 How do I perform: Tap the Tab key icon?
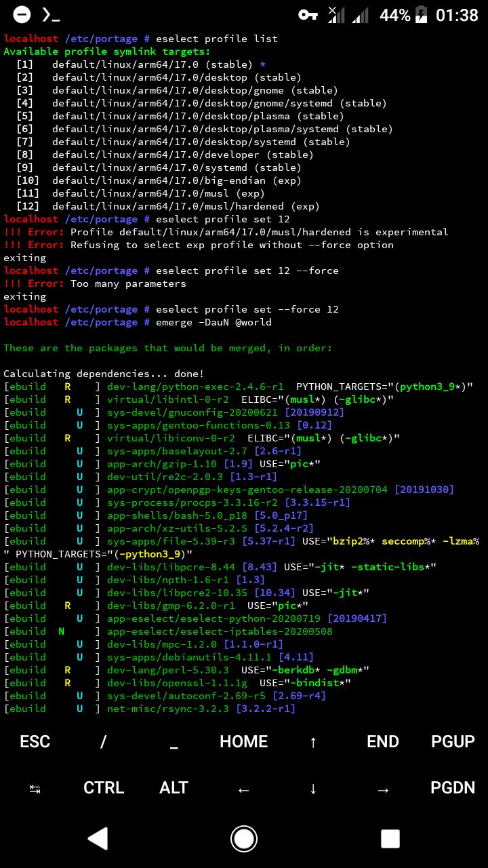coord(35,788)
